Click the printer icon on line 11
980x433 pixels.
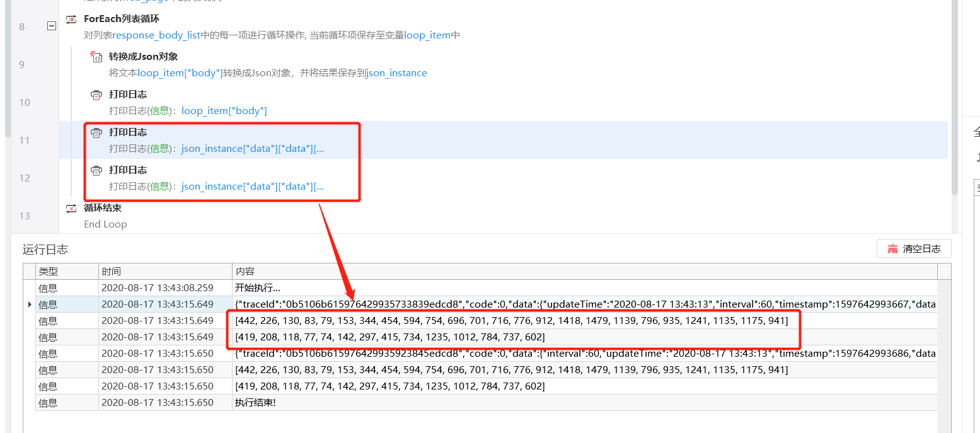click(96, 132)
